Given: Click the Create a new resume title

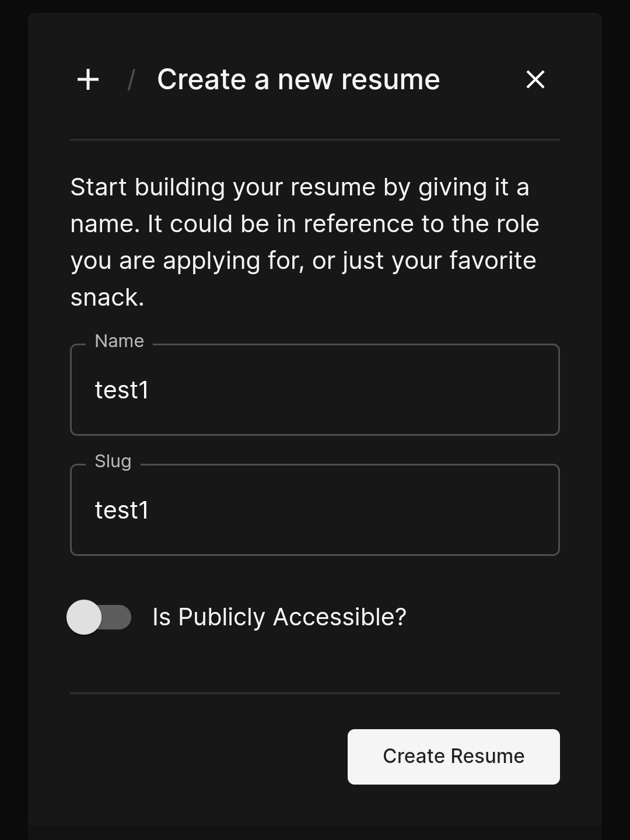Looking at the screenshot, I should pyautogui.click(x=299, y=79).
